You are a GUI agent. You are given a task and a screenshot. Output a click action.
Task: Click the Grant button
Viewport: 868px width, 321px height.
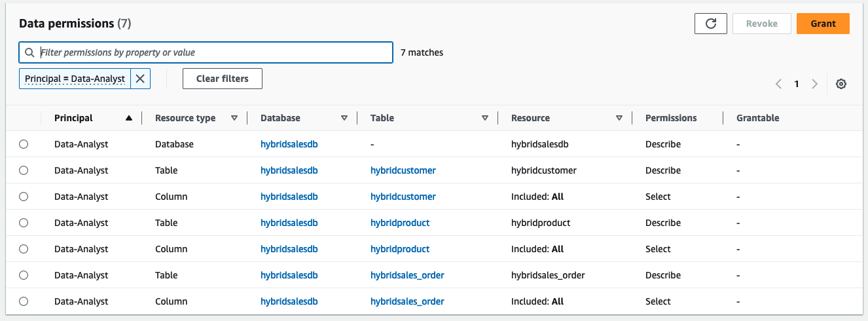click(x=823, y=24)
